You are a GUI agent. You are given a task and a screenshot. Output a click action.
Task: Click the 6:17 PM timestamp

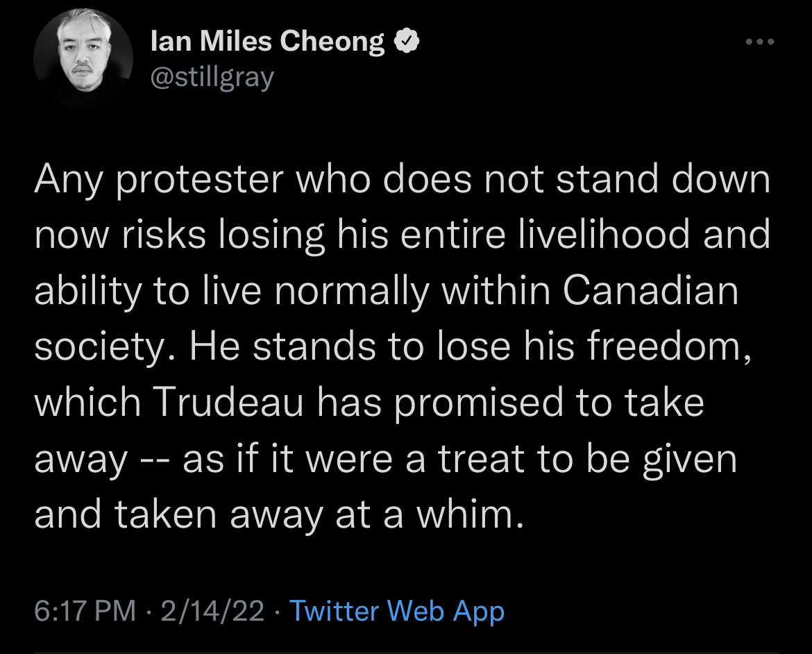[85, 611]
